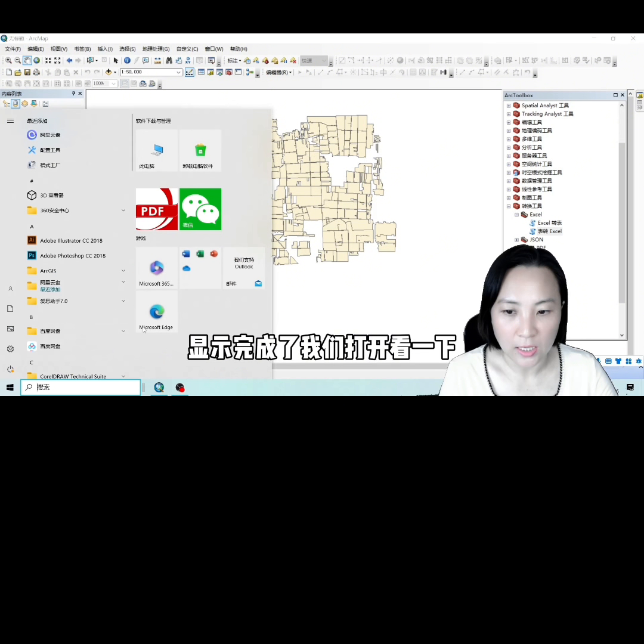Viewport: 644px width, 644px height.
Task: Collapse the 转换工具 toolbox
Action: tap(509, 206)
